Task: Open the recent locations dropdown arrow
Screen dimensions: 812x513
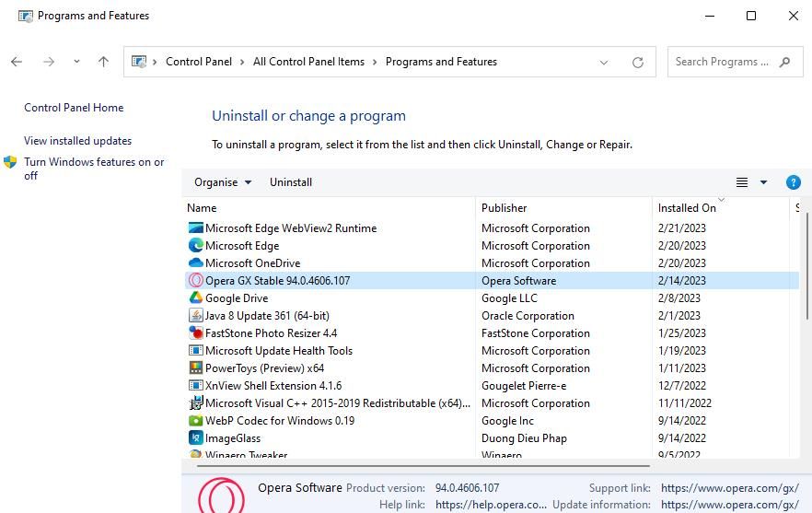Action: click(76, 61)
